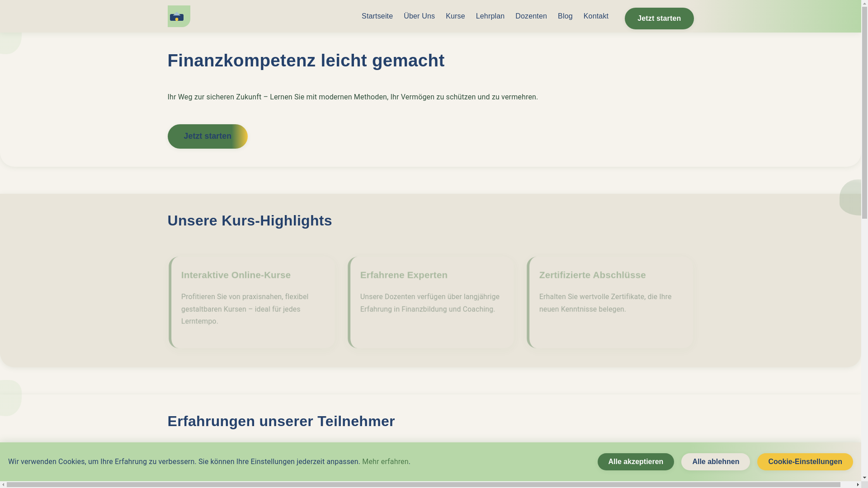Click the Unsere Kurs-Highlights heading

tap(250, 221)
